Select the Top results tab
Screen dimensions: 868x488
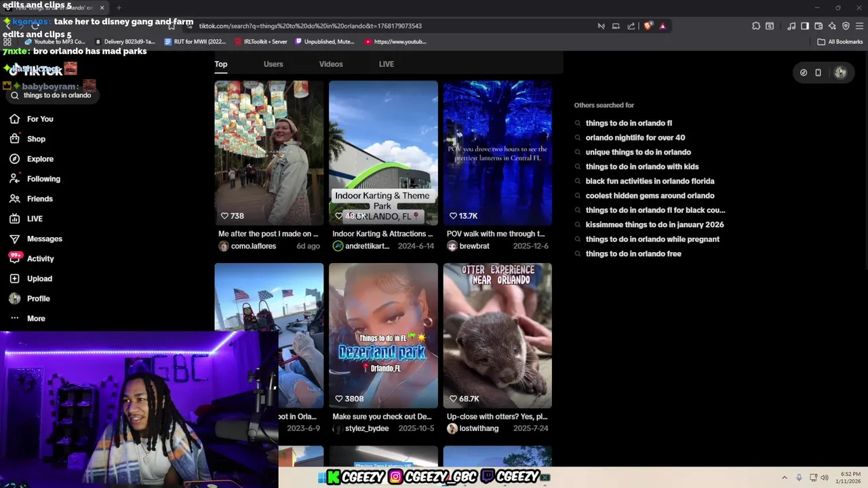[x=221, y=64]
